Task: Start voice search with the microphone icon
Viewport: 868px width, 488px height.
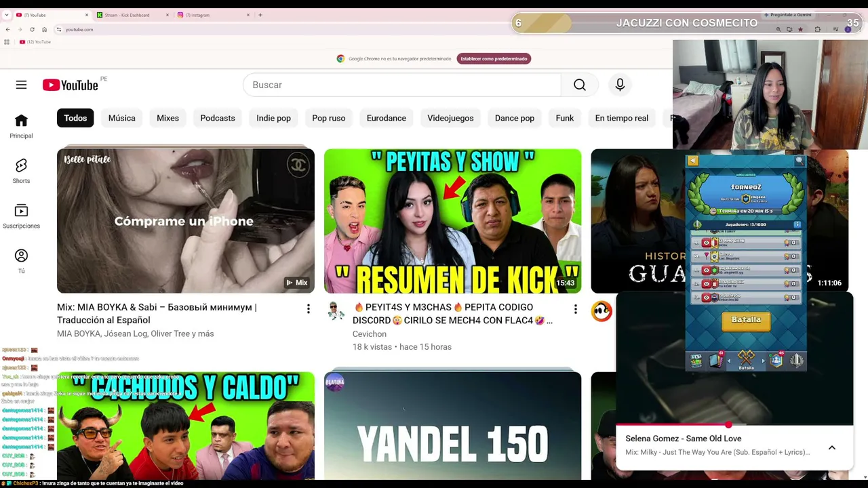Action: coord(620,85)
